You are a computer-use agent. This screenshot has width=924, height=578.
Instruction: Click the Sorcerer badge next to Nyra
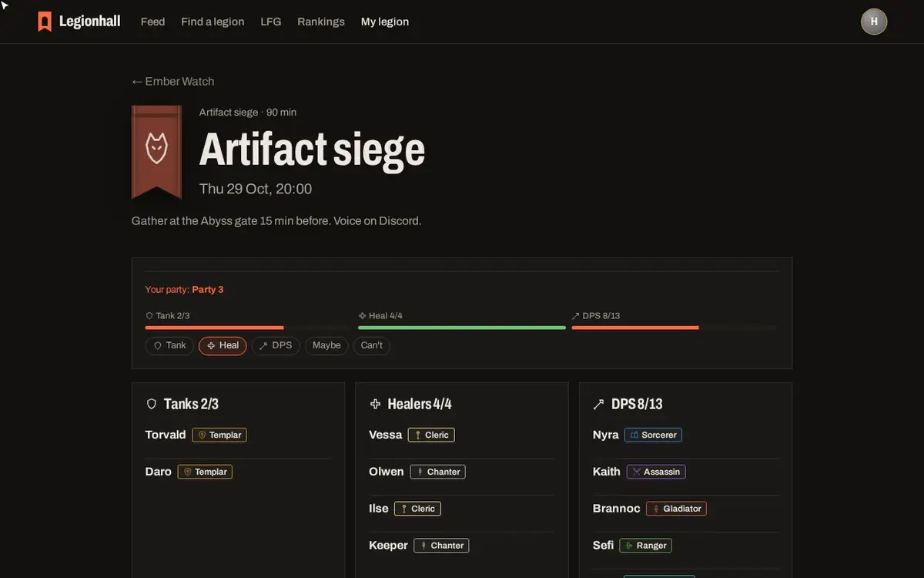[x=653, y=435]
